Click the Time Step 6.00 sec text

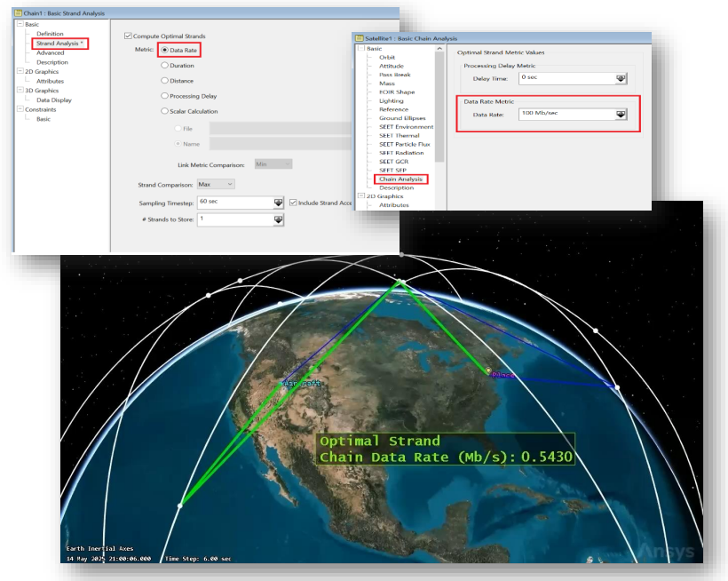[198, 558]
